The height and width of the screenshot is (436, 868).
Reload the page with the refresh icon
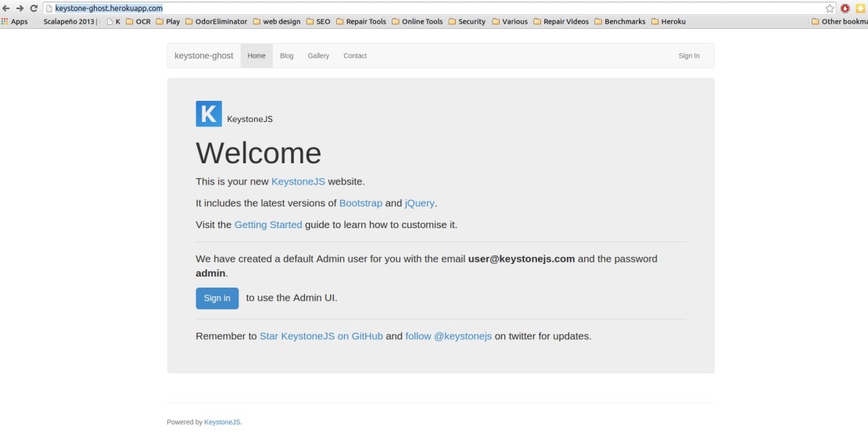tap(34, 9)
